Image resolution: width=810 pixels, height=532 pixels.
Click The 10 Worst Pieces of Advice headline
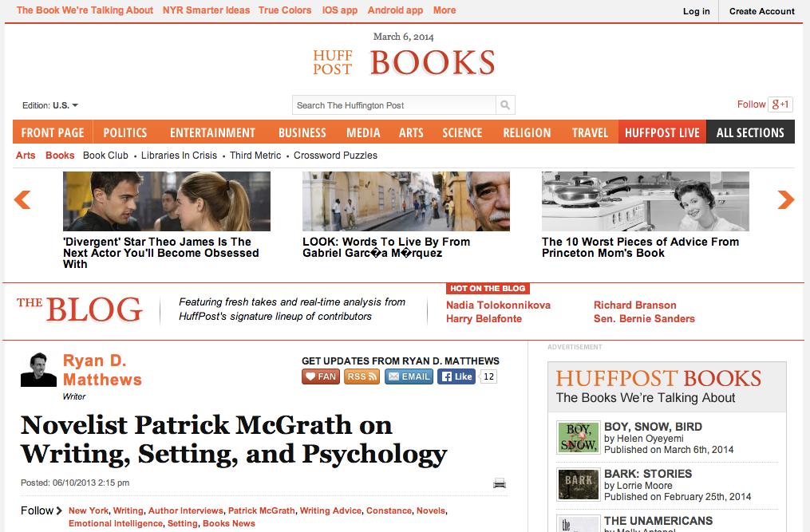(641, 247)
